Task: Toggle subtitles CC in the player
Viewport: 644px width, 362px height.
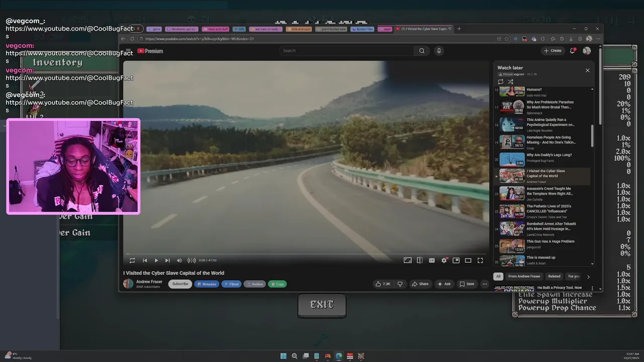Action: pos(432,260)
